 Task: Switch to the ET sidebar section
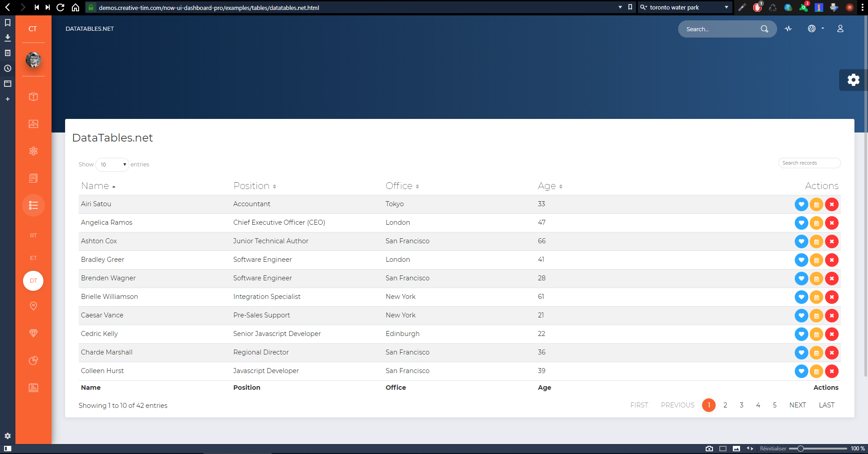pyautogui.click(x=33, y=258)
